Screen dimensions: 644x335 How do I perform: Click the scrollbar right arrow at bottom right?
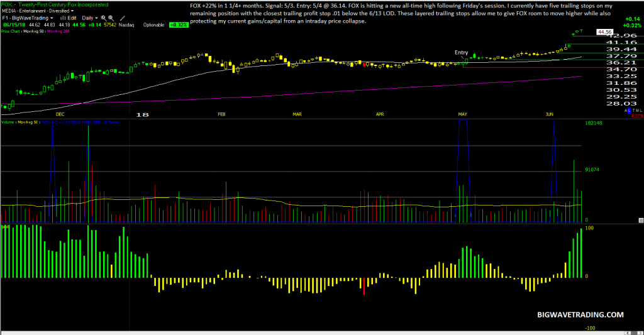click(x=641, y=333)
